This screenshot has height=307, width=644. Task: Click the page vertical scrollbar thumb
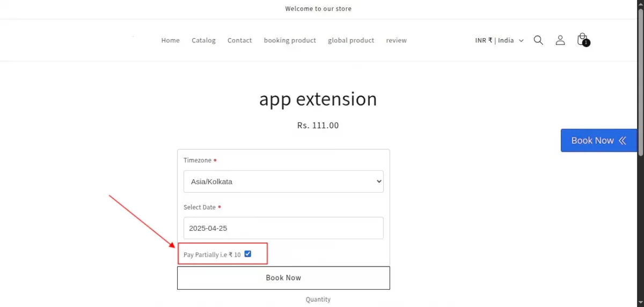[640, 81]
